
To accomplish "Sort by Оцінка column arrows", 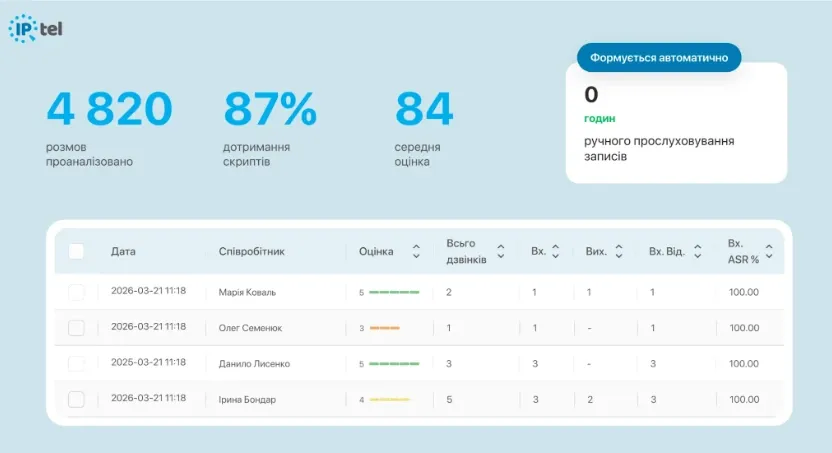I will (x=416, y=251).
